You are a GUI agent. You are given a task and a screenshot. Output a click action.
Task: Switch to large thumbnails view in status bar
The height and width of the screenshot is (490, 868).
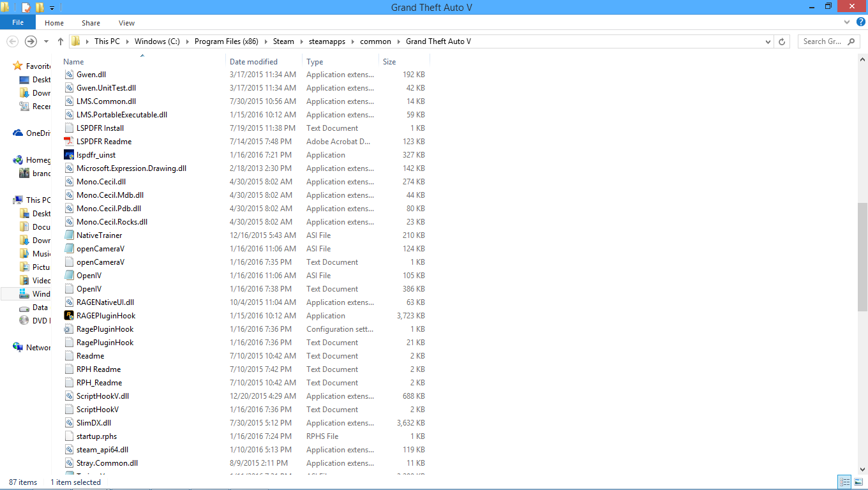pos(857,482)
